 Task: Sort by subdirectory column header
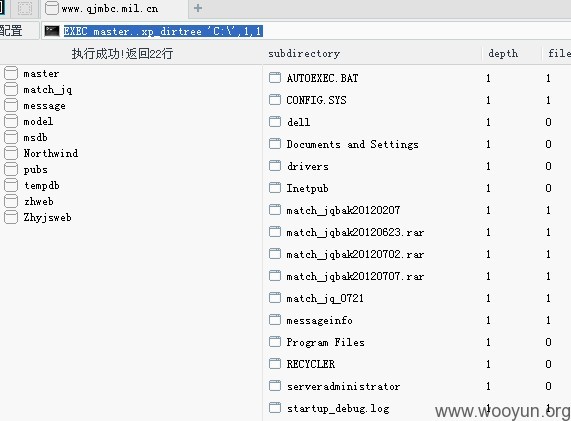pos(304,54)
